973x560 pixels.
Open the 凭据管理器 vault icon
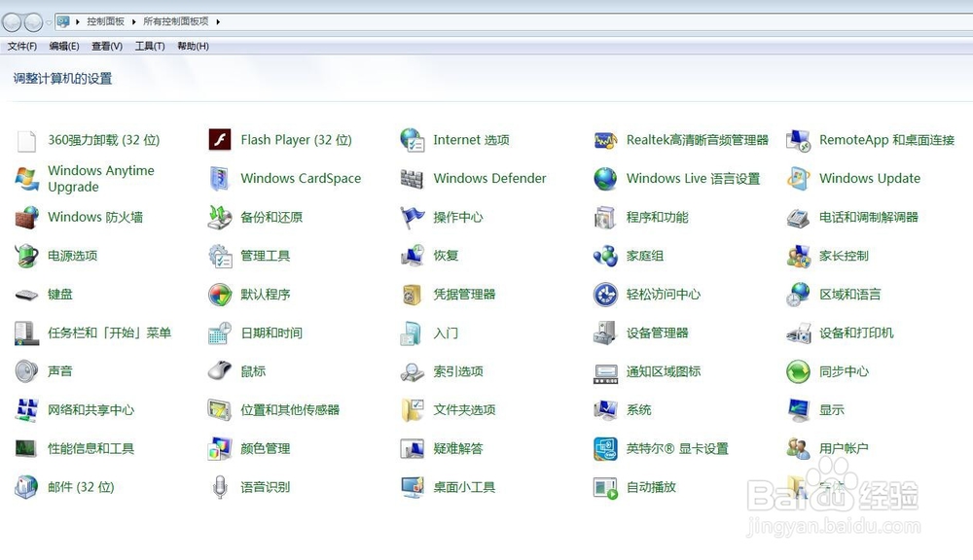[x=412, y=295]
